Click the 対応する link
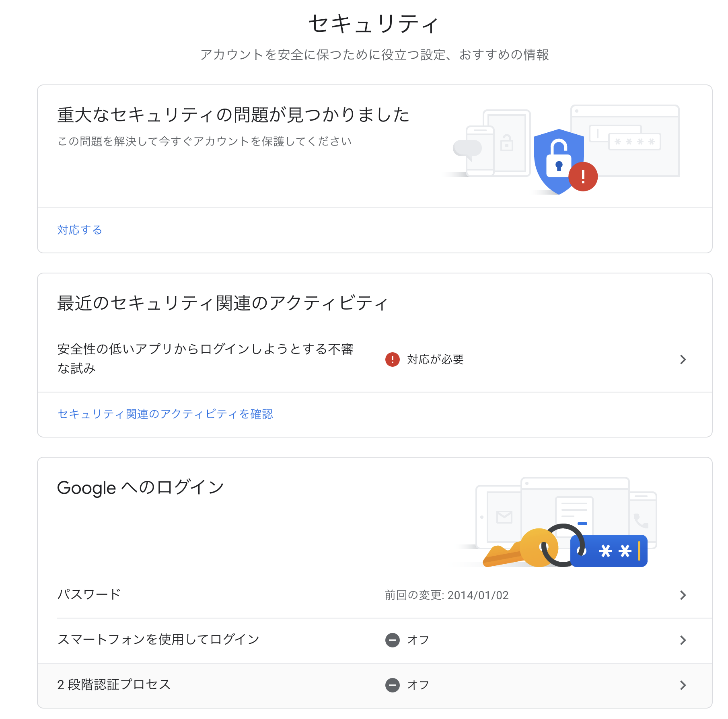This screenshot has width=728, height=719. coord(79,230)
